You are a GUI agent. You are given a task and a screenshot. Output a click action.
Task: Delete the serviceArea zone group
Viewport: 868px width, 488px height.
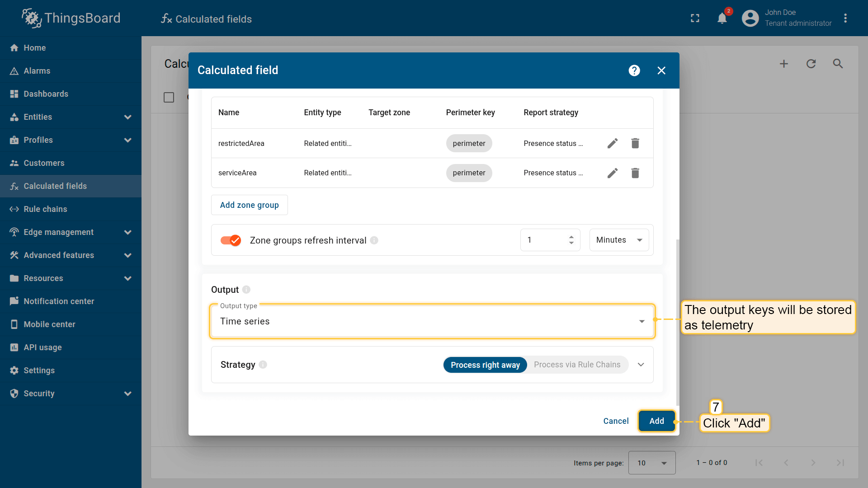tap(635, 173)
